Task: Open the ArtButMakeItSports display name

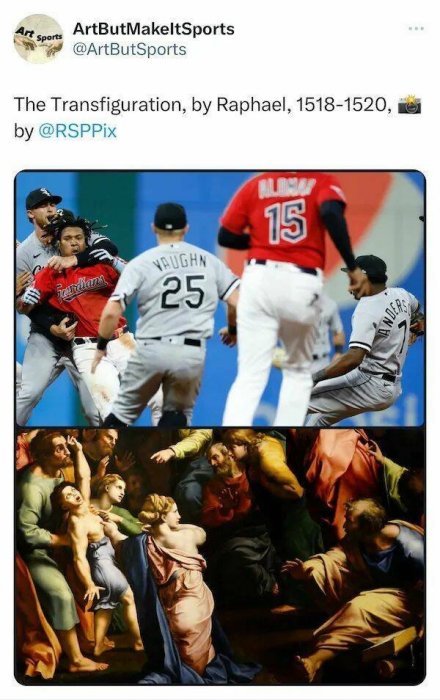Action: point(153,29)
